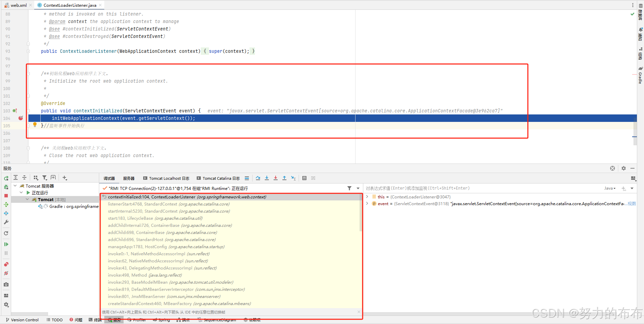Open the 问题 problems tool window
The height and width of the screenshot is (324, 644).
click(76, 320)
